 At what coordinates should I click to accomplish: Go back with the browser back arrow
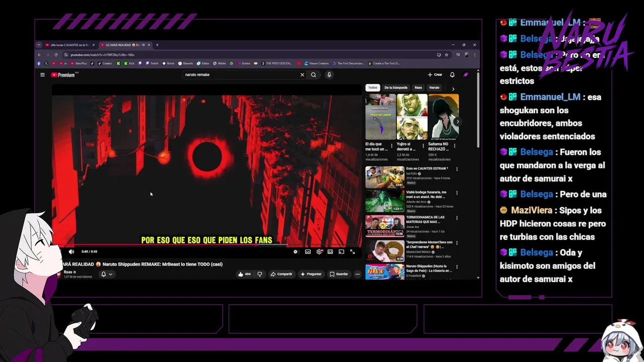[39, 55]
